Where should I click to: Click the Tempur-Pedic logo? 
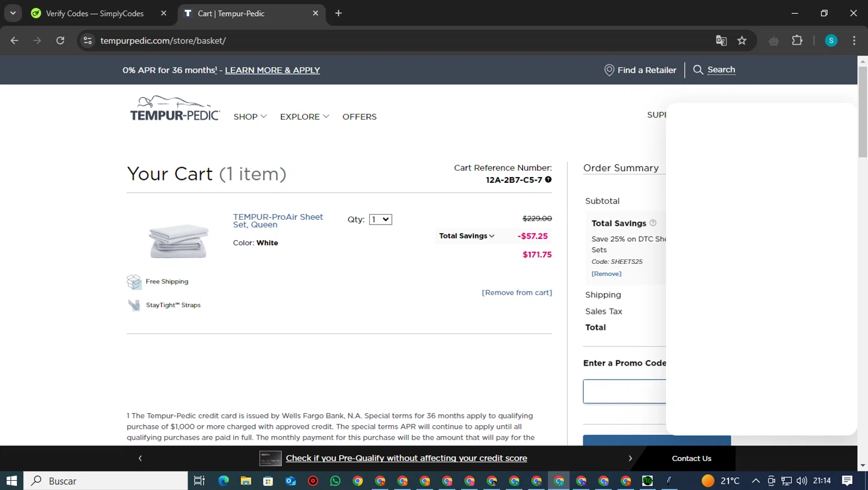[x=175, y=109]
